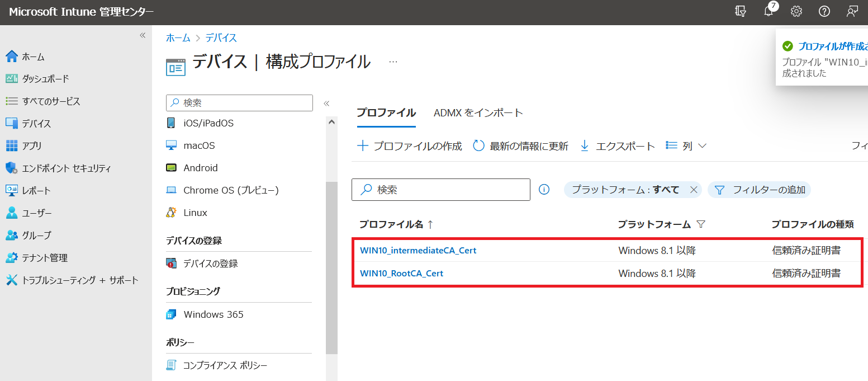The height and width of the screenshot is (381, 868).
Task: Remove the プラットフォーム filter with X
Action: pyautogui.click(x=694, y=190)
